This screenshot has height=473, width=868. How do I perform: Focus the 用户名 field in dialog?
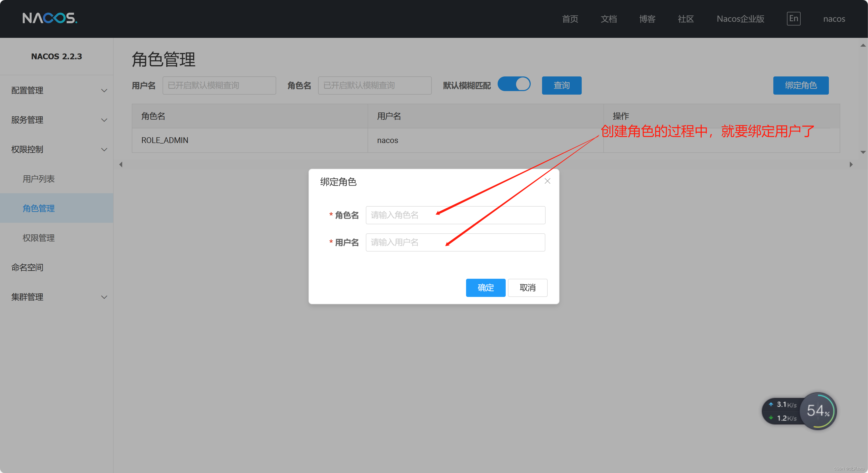pos(455,242)
